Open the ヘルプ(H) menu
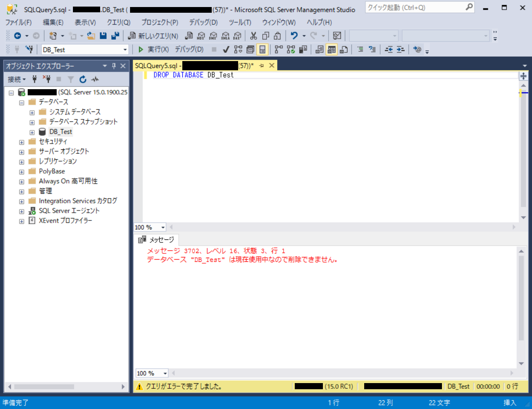The height and width of the screenshot is (409, 532). pyautogui.click(x=319, y=22)
